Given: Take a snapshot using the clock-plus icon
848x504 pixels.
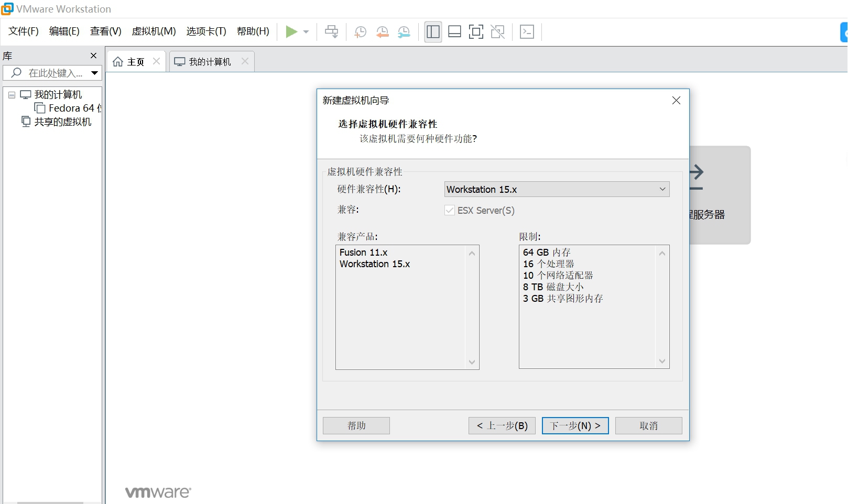Looking at the screenshot, I should click(x=360, y=32).
